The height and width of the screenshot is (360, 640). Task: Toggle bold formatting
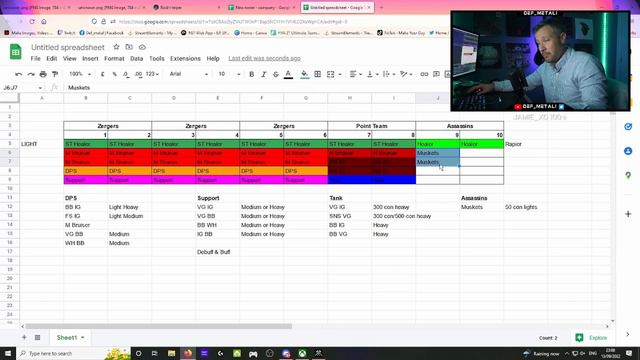pos(251,74)
